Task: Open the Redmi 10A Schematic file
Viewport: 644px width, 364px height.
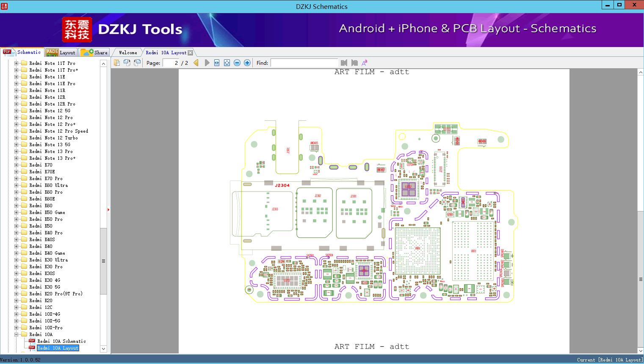Action: [x=61, y=341]
